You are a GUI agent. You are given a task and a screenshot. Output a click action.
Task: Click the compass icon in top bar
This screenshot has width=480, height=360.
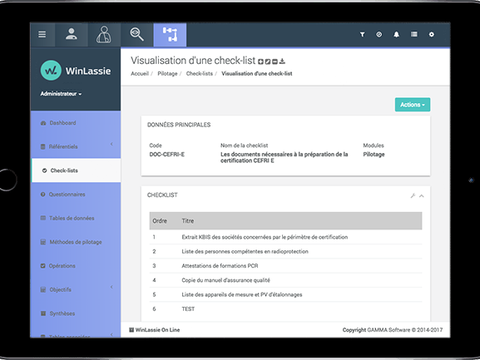(x=379, y=34)
